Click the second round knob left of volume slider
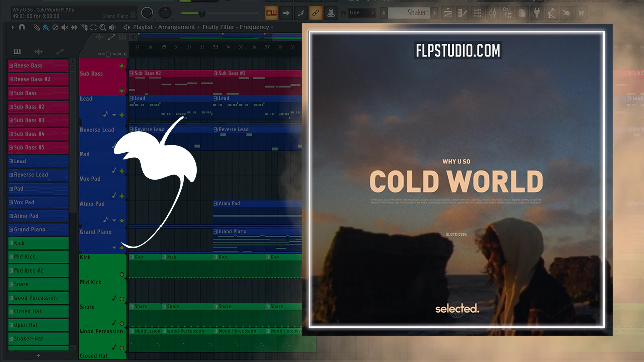The image size is (644, 362). [165, 13]
